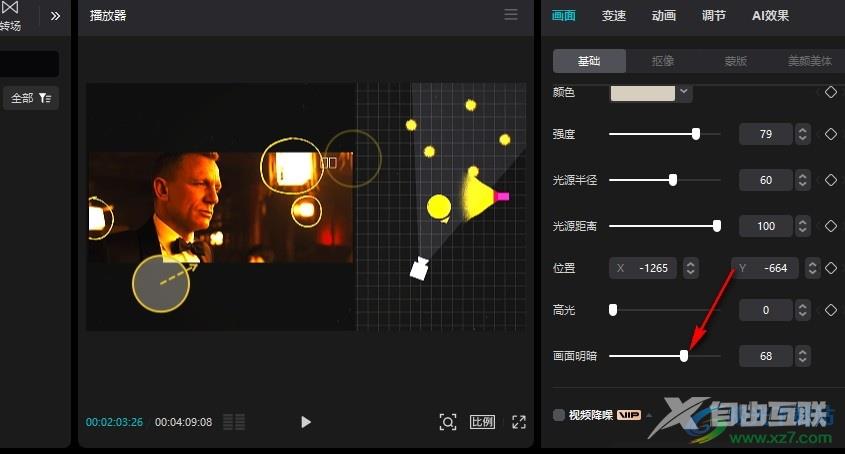Click the current timecode 00:02:03:26
The height and width of the screenshot is (454, 845).
click(x=114, y=422)
